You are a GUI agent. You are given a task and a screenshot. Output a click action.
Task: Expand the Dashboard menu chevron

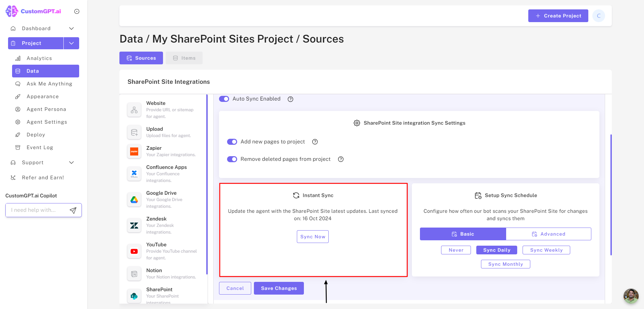pyautogui.click(x=71, y=28)
